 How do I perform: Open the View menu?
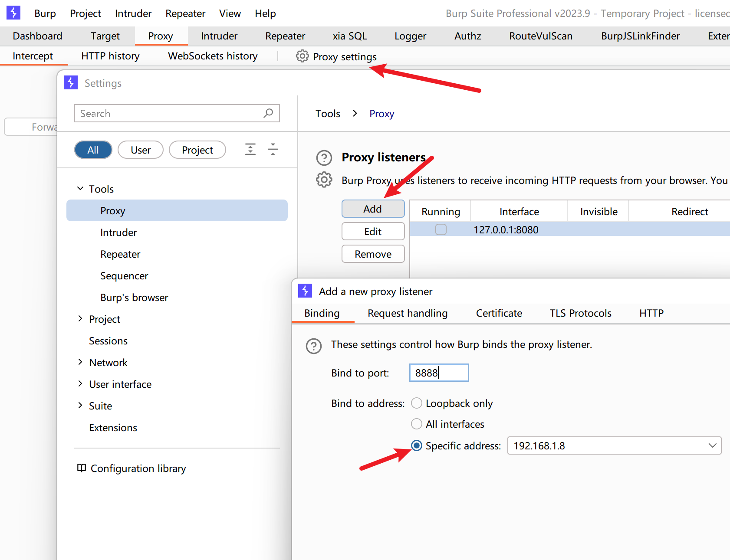[x=230, y=13]
